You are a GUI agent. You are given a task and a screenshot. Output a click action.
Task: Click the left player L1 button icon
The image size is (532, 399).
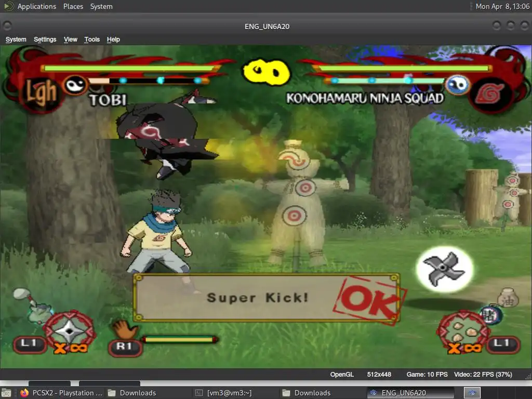click(x=30, y=344)
